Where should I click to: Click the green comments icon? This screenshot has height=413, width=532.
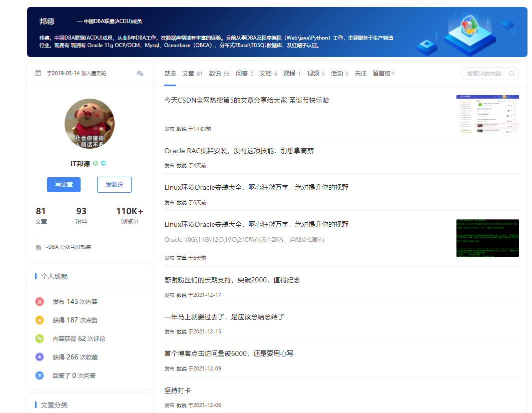tap(40, 339)
